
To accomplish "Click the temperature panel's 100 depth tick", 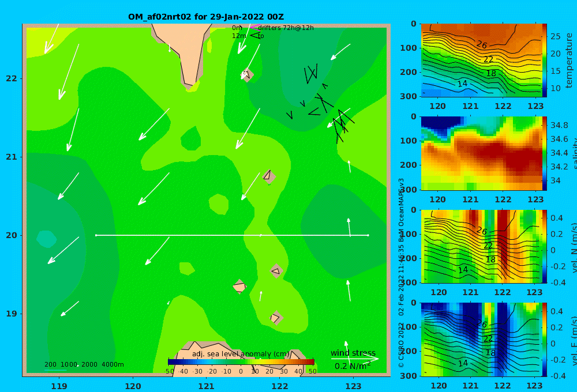I will 409,48.
